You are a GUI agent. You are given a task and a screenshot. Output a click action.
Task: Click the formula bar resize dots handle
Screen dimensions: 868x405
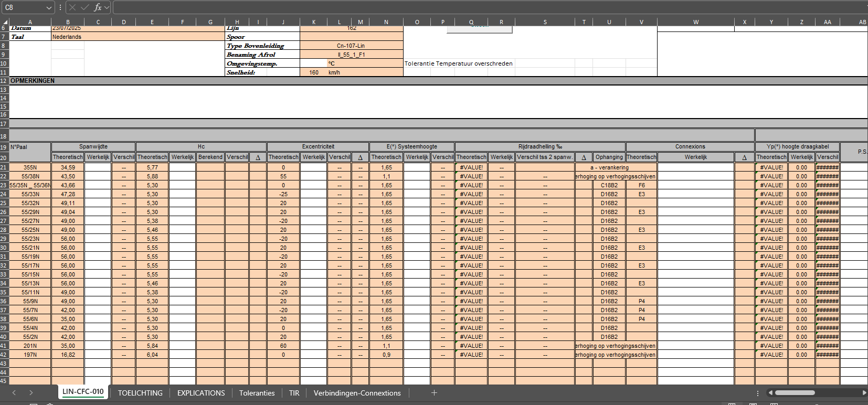[60, 7]
